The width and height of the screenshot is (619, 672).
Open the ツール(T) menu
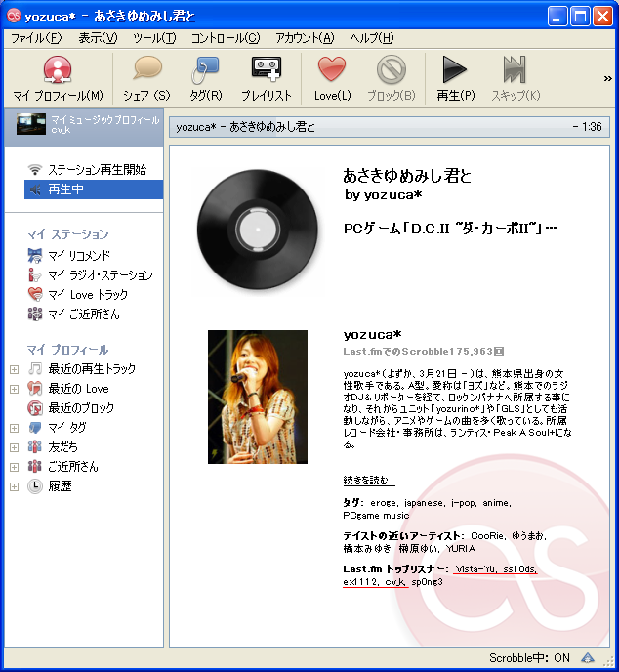point(154,38)
